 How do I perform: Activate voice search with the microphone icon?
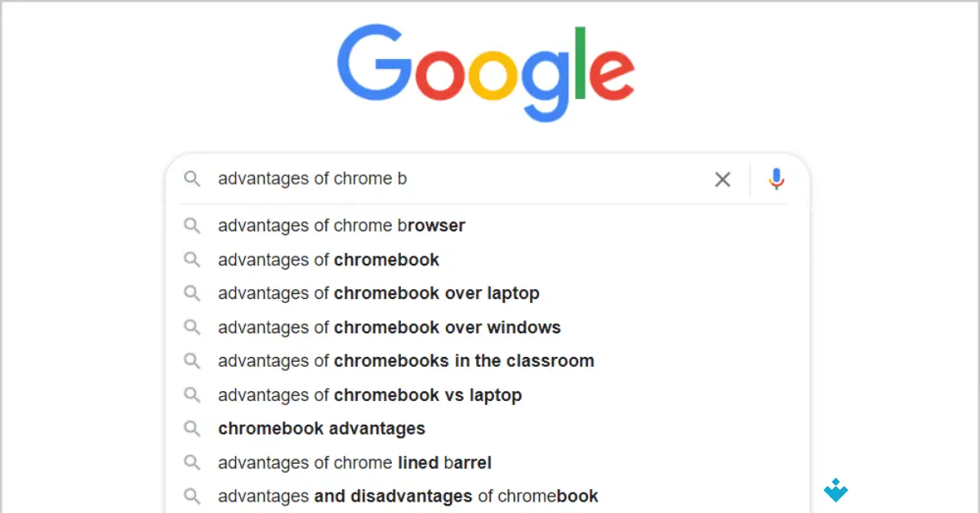(x=775, y=179)
